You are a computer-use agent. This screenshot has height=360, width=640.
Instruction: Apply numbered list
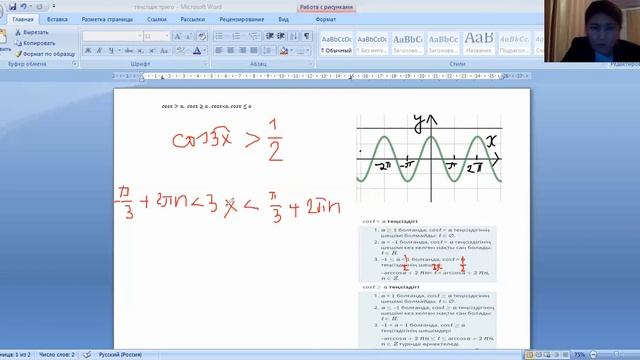(x=236, y=36)
